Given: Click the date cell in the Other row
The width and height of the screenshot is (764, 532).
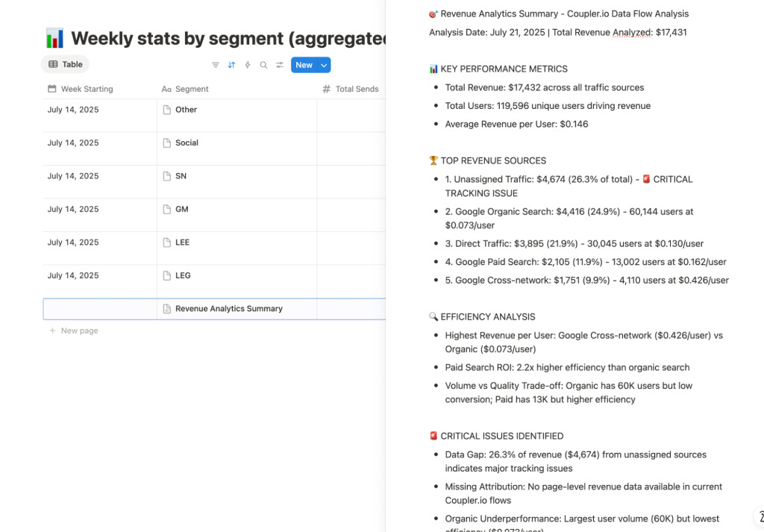Looking at the screenshot, I should click(100, 116).
